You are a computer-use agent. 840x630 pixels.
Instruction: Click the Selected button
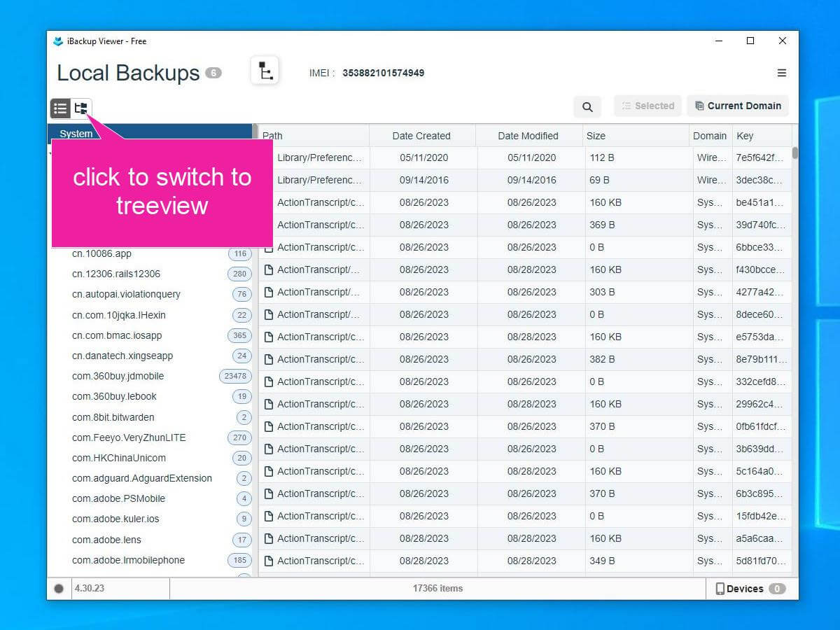click(x=647, y=106)
